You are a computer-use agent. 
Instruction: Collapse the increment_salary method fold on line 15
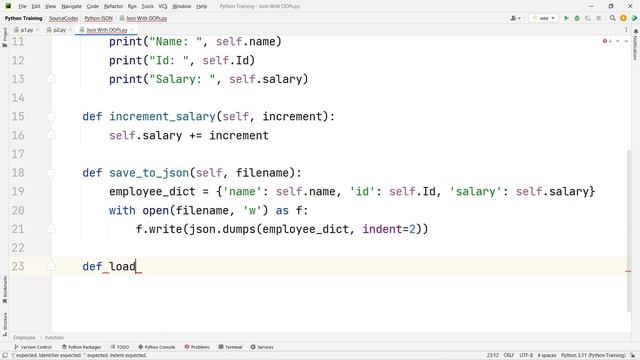pyautogui.click(x=51, y=117)
